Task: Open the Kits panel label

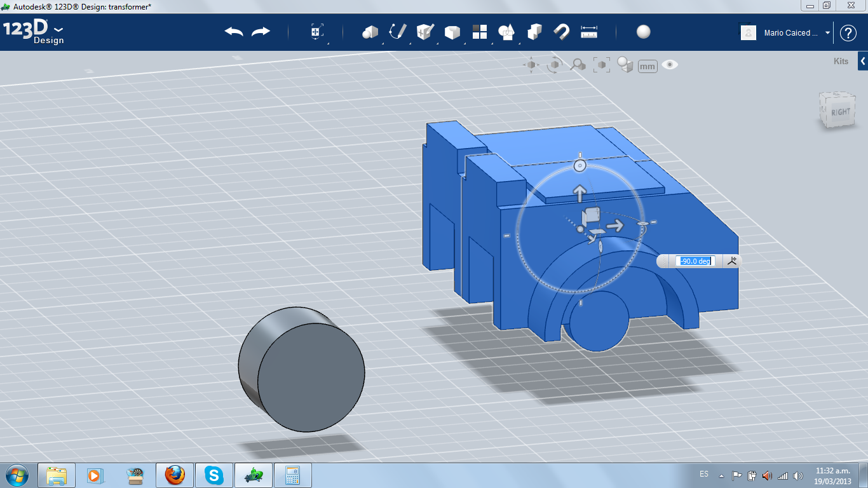Action: click(841, 62)
